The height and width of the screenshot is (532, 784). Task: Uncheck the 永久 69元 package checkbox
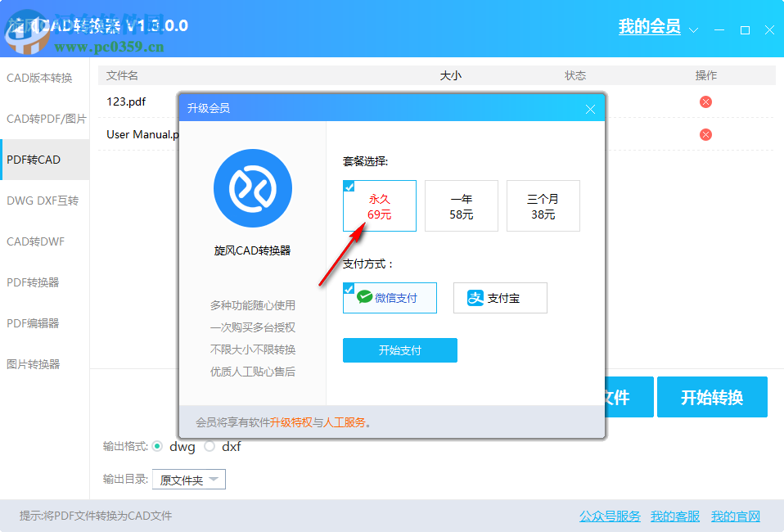[349, 186]
